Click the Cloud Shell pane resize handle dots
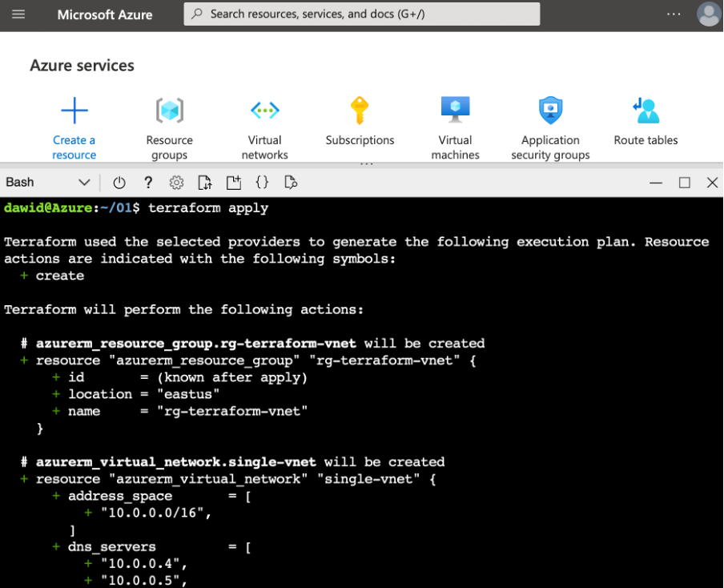724x588 pixels. tap(367, 163)
